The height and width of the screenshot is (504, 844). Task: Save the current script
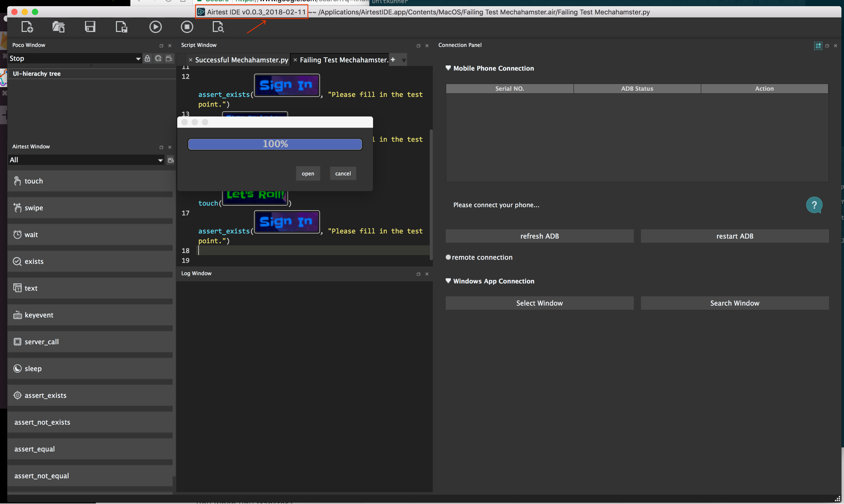pyautogui.click(x=90, y=27)
